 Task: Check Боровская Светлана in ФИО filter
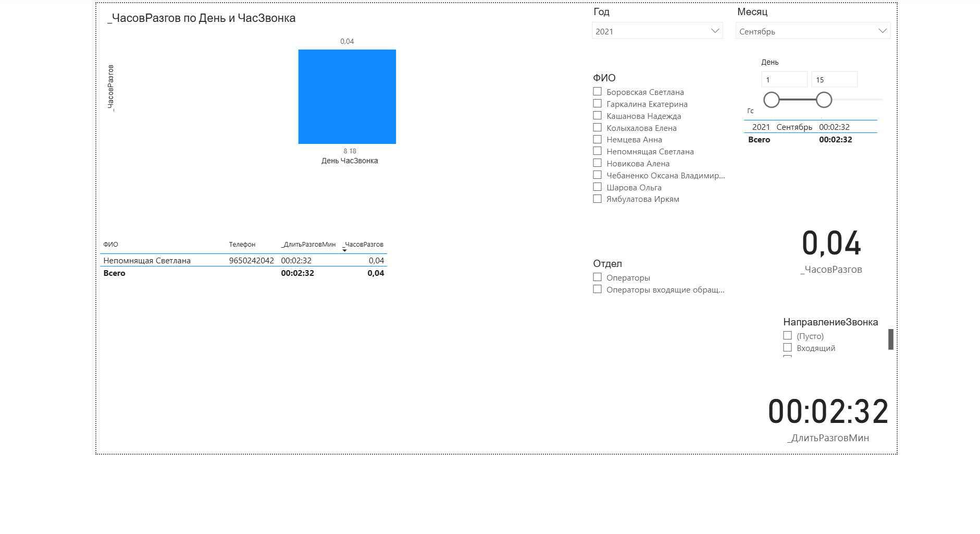[x=598, y=92]
